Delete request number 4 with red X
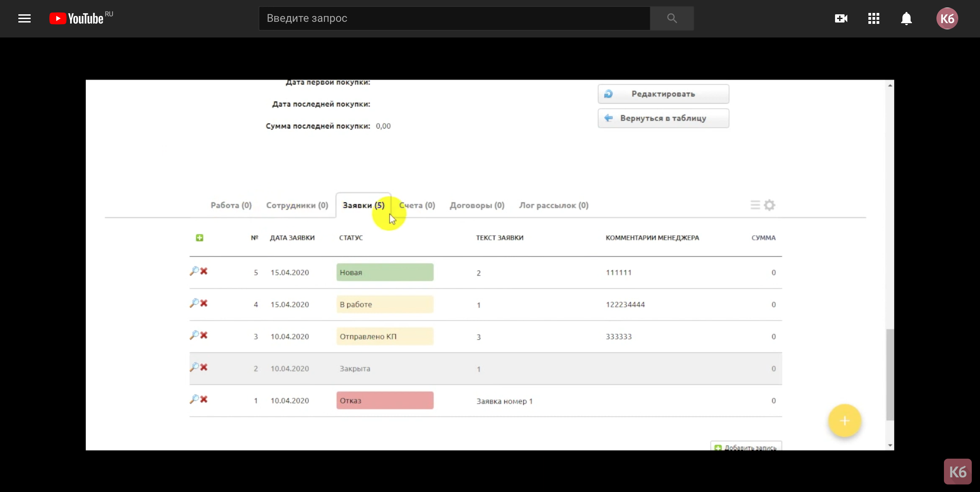Screen dimensions: 980x492 point(204,303)
